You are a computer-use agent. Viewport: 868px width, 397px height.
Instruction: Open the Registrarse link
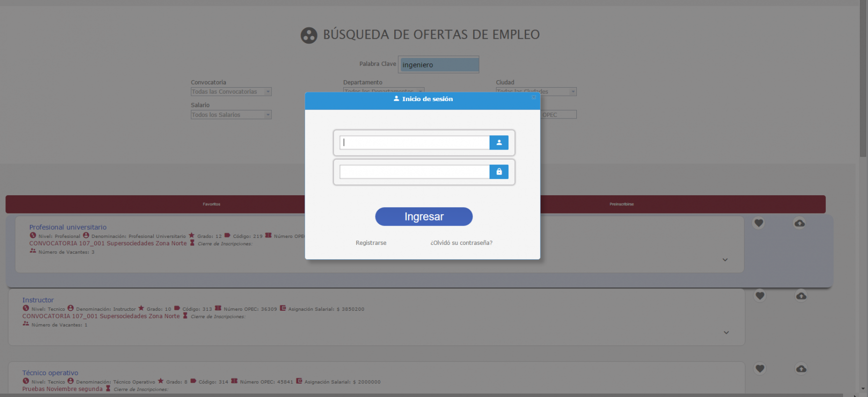(371, 243)
